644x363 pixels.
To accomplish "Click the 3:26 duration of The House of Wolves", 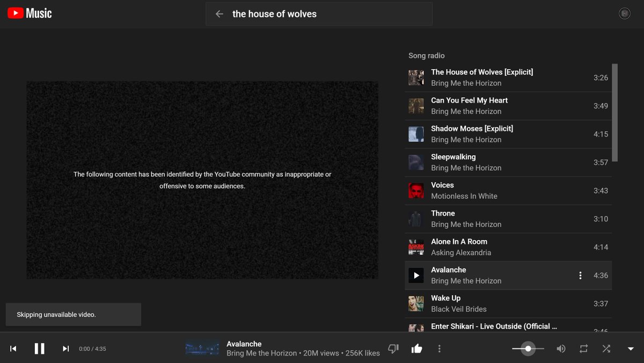I will 601,77.
